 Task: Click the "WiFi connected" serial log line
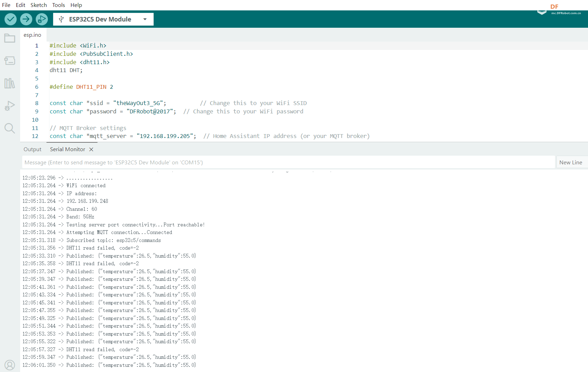point(64,186)
